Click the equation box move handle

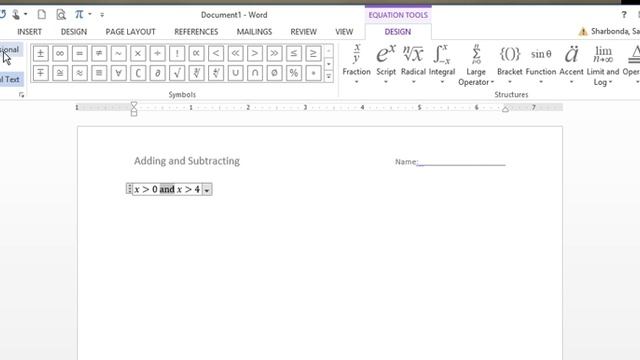coord(129,189)
